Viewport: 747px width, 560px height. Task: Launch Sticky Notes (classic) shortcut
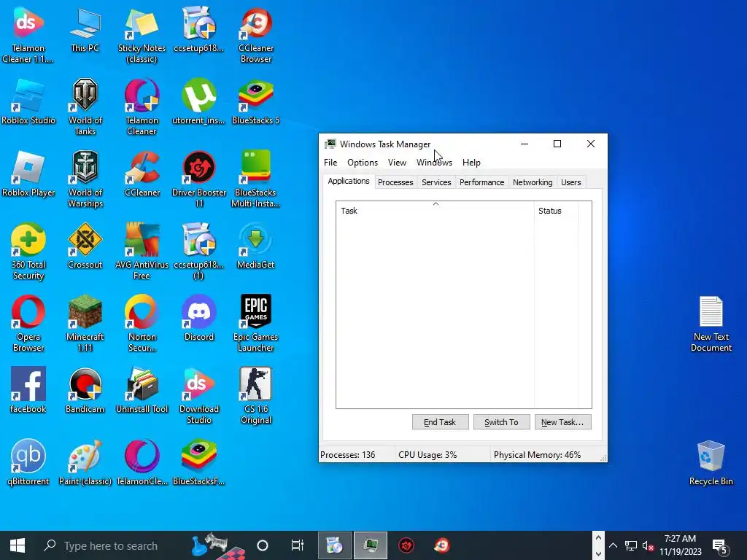point(142,34)
